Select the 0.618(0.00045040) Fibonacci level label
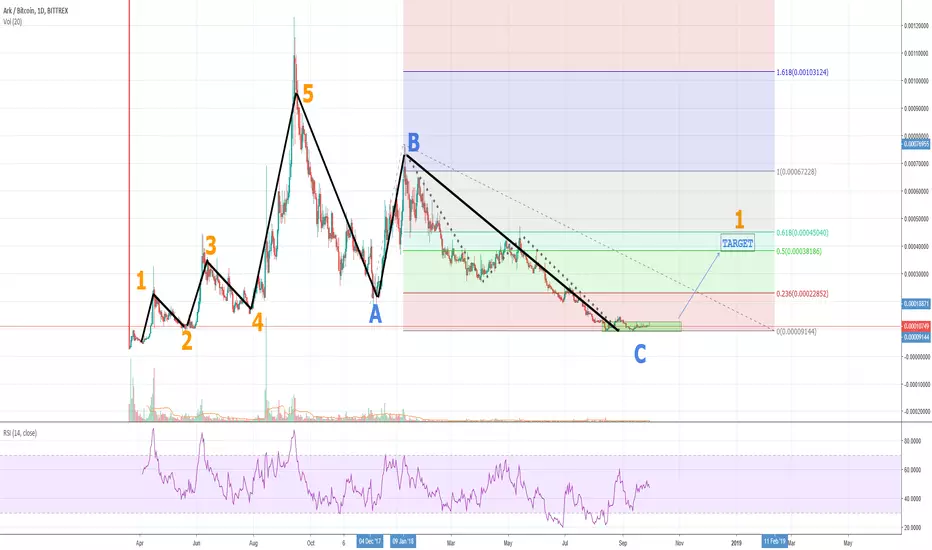 pos(802,233)
